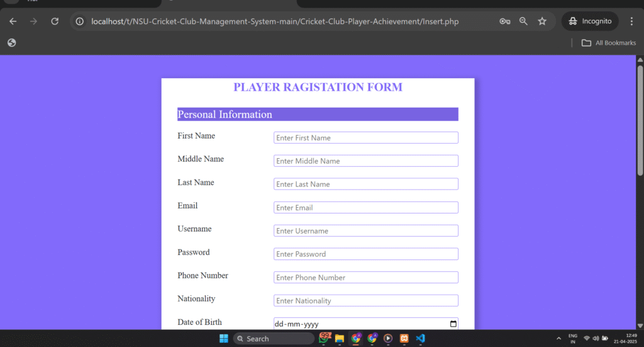This screenshot has height=347, width=644.
Task: Focus the Middle Name input field
Action: click(x=366, y=161)
